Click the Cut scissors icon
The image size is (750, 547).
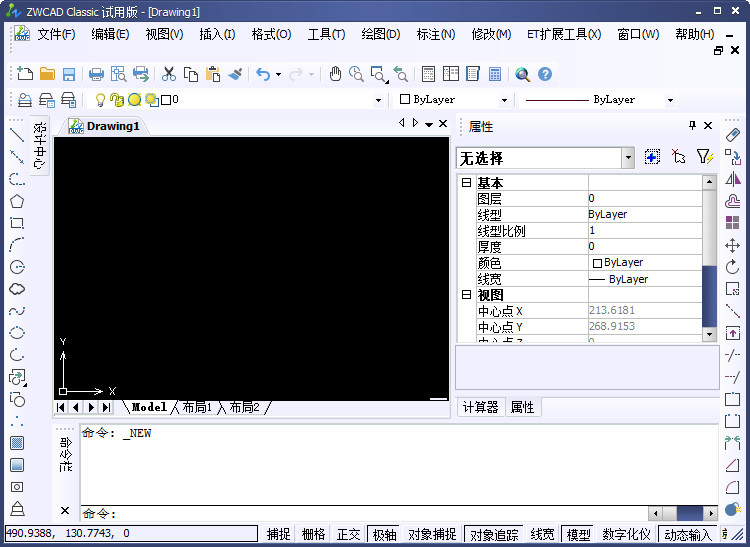pos(169,74)
